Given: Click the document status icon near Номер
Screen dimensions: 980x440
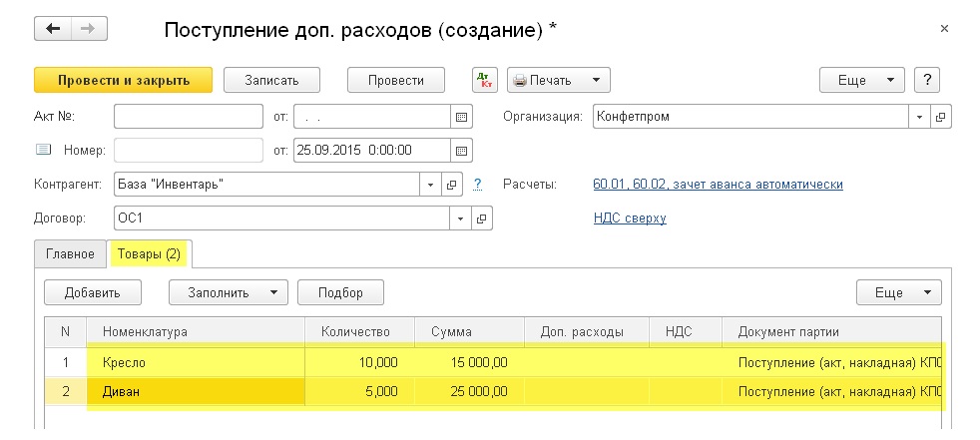Looking at the screenshot, I should 43,150.
